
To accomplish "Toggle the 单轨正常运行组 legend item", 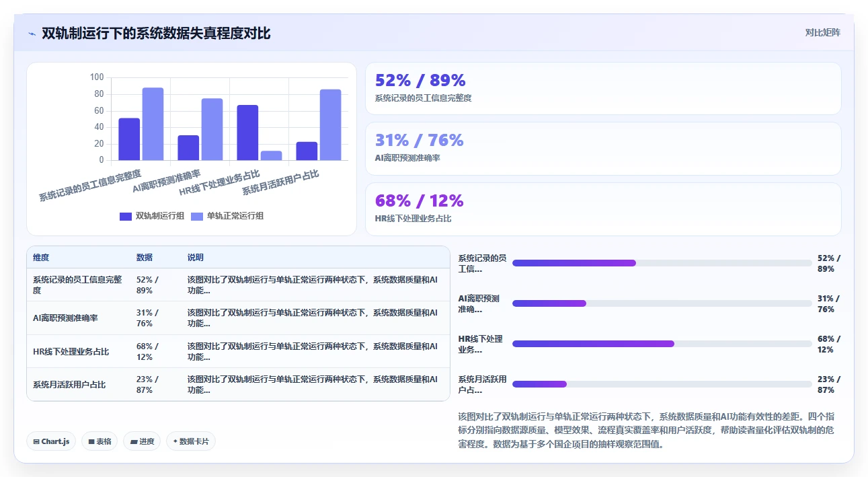I will point(227,216).
